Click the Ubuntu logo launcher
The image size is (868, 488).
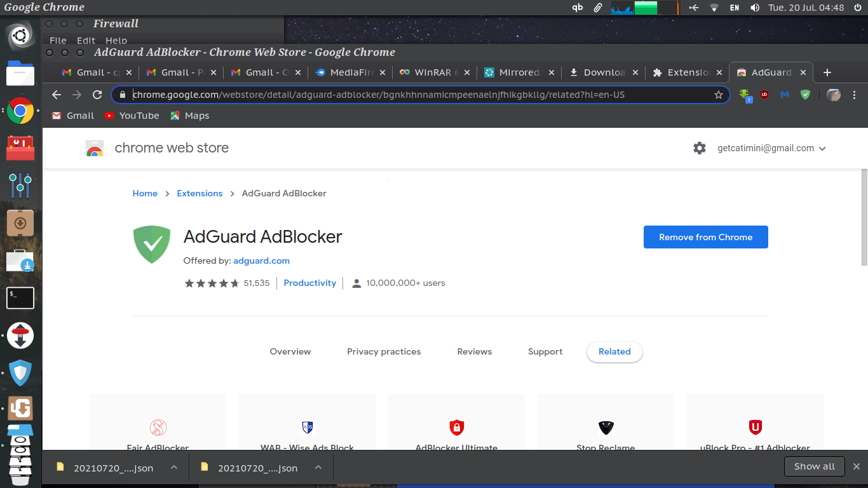(20, 36)
